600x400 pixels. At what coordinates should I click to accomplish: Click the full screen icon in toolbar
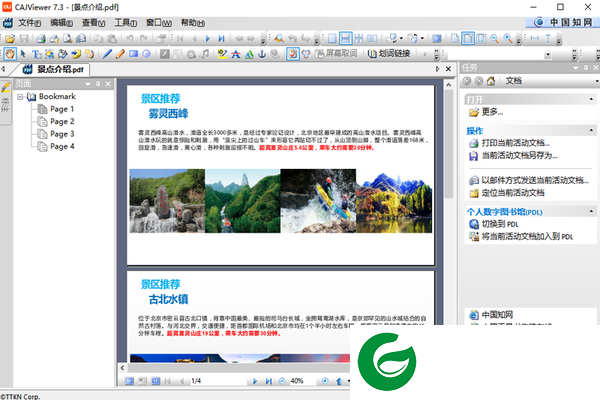[437, 38]
